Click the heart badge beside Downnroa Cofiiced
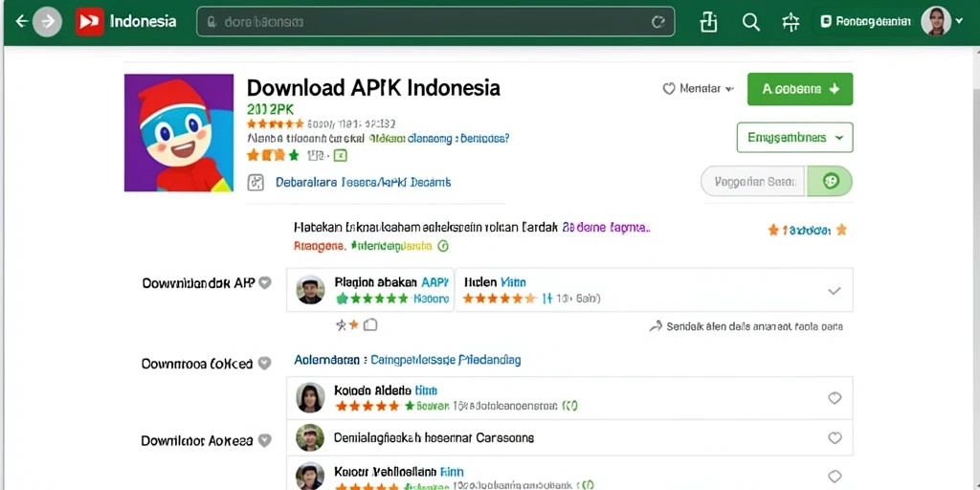980x490 pixels. tap(265, 363)
